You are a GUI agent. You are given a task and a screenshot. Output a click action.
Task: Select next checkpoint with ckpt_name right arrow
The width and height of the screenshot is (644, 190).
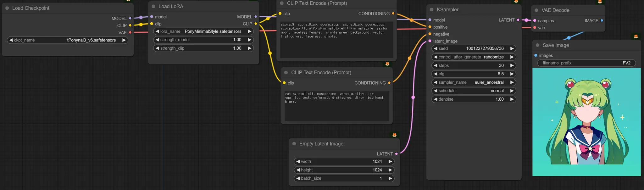tap(124, 40)
